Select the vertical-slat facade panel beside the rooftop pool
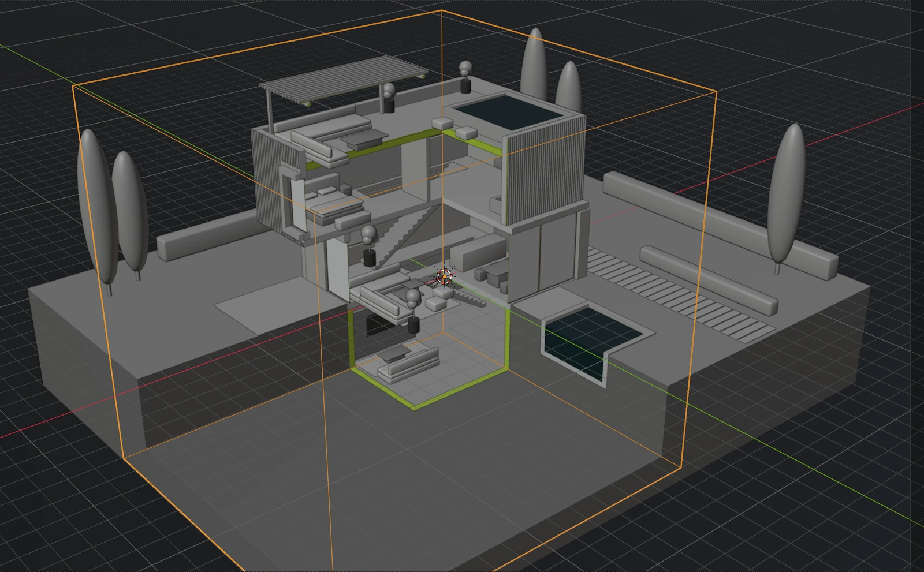 544,170
